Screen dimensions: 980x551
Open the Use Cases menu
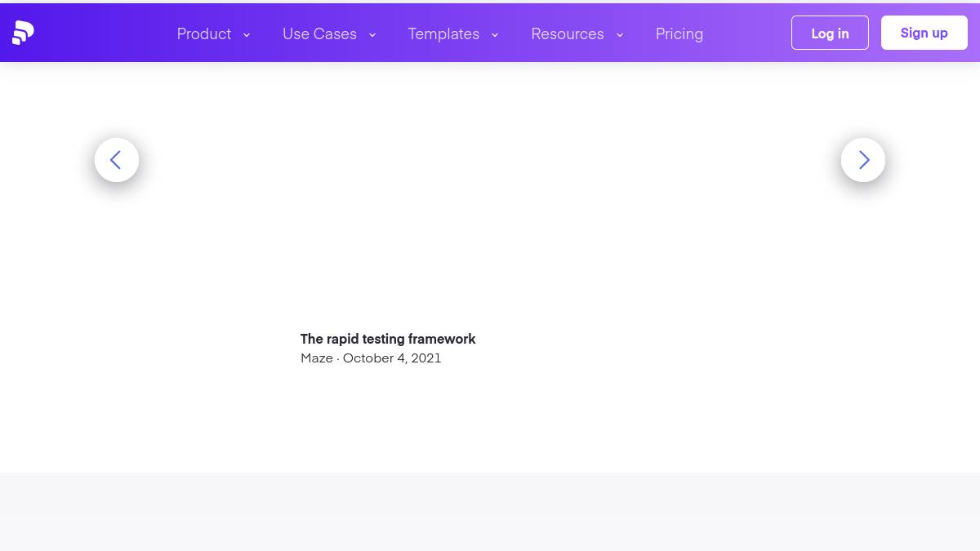point(319,33)
